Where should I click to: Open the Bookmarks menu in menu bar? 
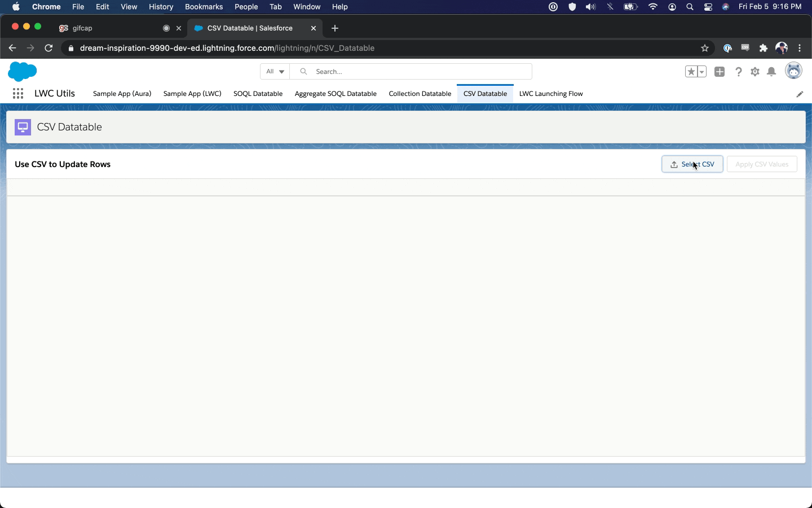tap(204, 7)
